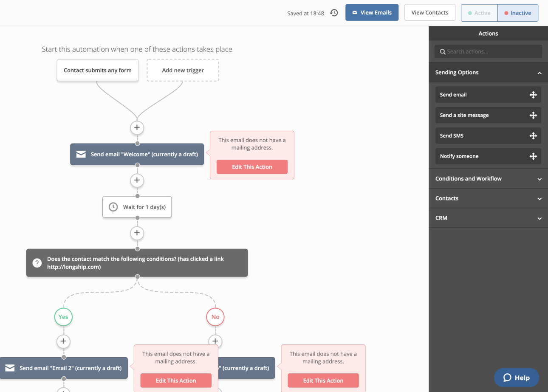Screen dimensions: 548x392
Task: Open the View Emails button
Action: point(372,13)
